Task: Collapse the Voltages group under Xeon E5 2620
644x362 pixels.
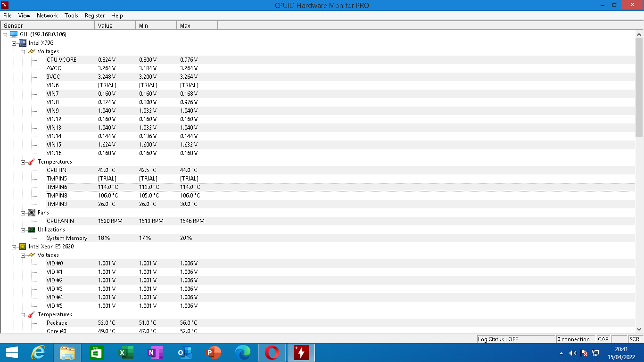Action: [x=23, y=255]
